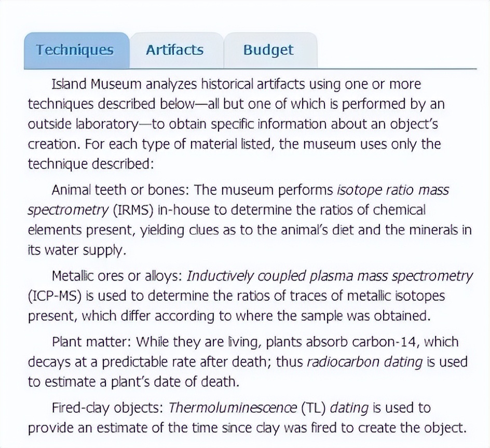Open the Artifacts tab
This screenshot has width=490, height=448.
(x=174, y=50)
